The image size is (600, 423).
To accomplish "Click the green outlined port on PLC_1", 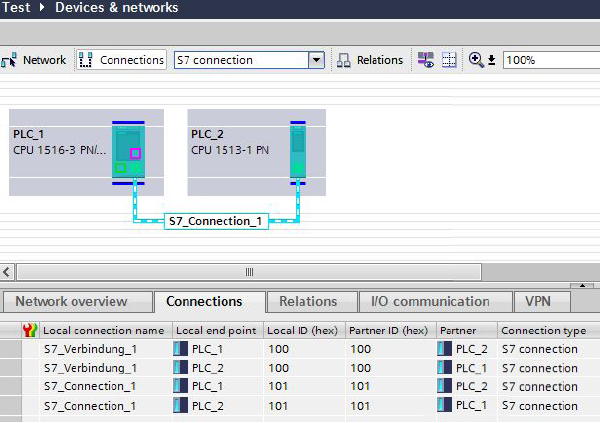I will (x=121, y=168).
